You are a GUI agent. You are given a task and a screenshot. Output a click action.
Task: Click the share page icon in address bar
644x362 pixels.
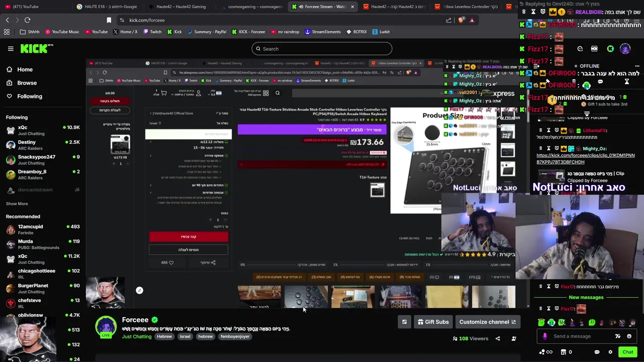(449, 20)
